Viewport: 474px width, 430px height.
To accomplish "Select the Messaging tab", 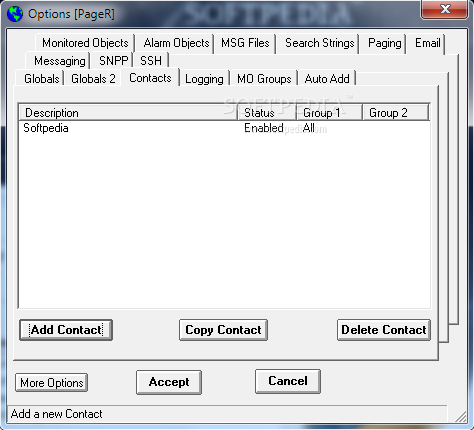I will click(x=59, y=61).
